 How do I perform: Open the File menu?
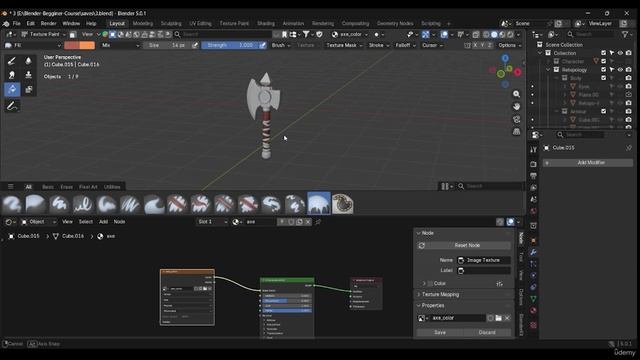16,24
